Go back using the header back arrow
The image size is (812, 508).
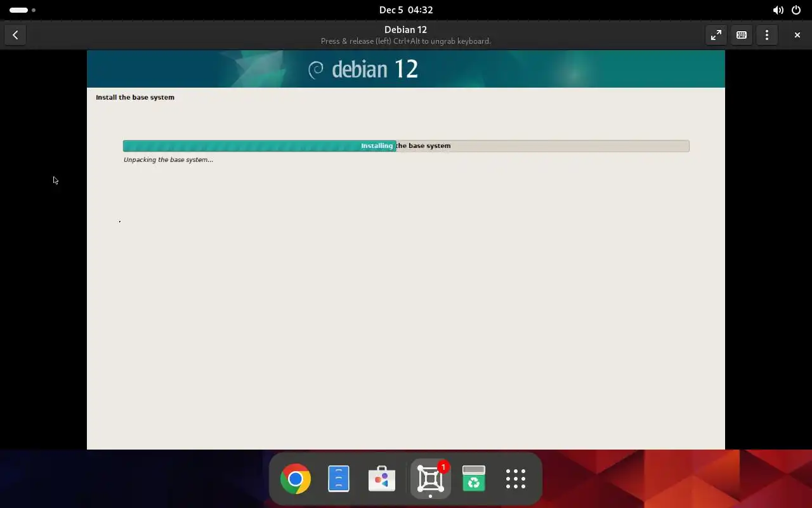coord(15,35)
